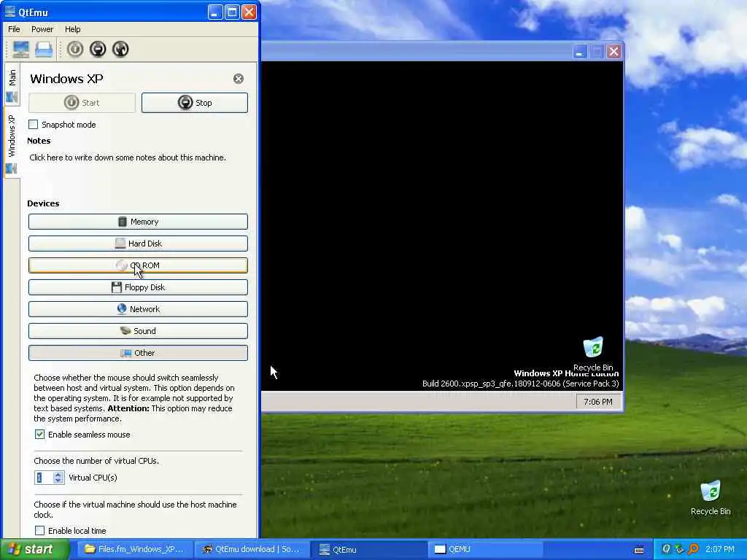Screen dimensions: 747x560
Task: Uncheck Enable seamless mouse
Action: (39, 435)
